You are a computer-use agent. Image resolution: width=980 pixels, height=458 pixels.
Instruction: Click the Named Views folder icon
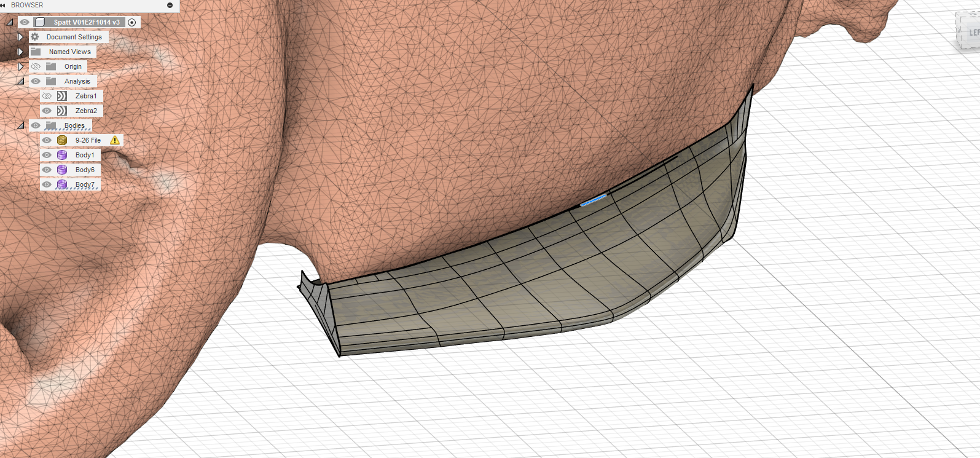(36, 52)
